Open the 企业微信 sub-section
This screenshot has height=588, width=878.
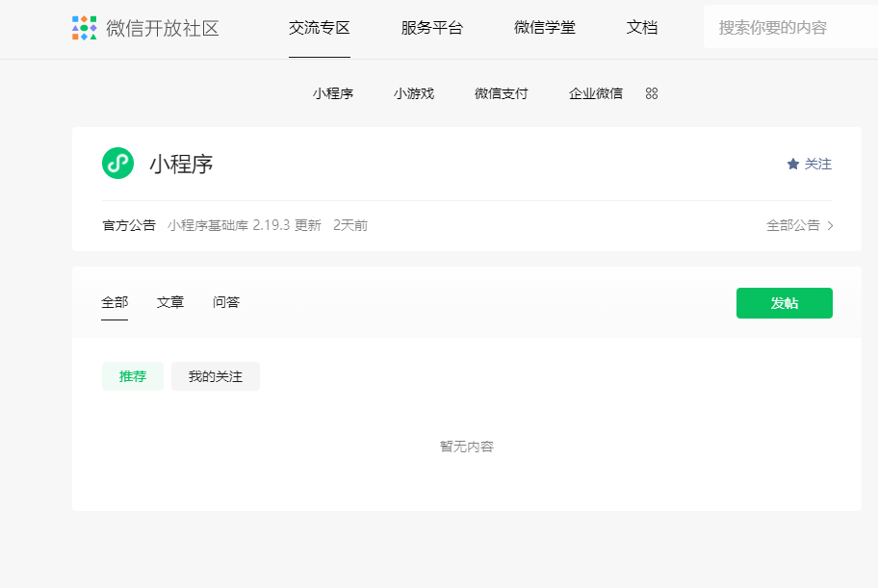595,93
